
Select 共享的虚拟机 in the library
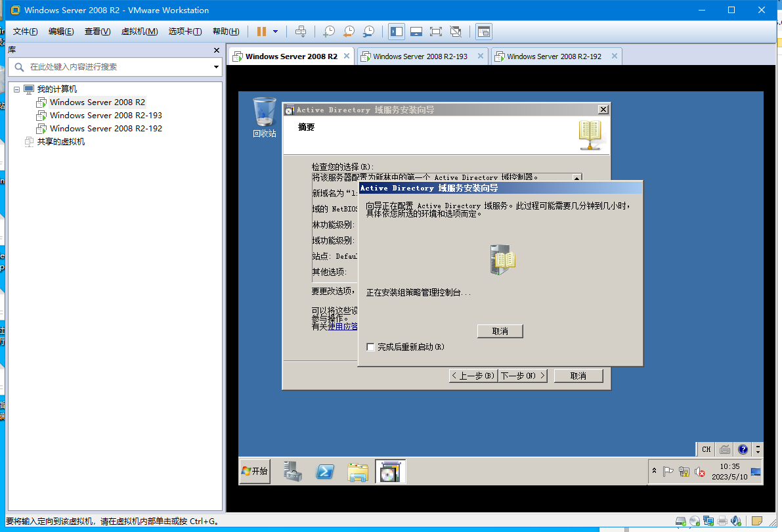61,142
